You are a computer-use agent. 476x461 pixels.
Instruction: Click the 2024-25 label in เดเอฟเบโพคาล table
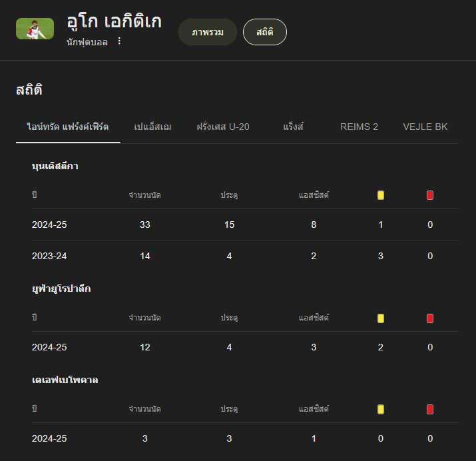(x=49, y=438)
